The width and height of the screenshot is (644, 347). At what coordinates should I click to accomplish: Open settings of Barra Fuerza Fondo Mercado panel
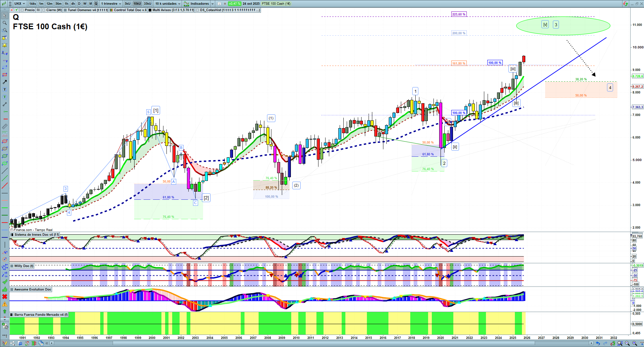click(12, 315)
